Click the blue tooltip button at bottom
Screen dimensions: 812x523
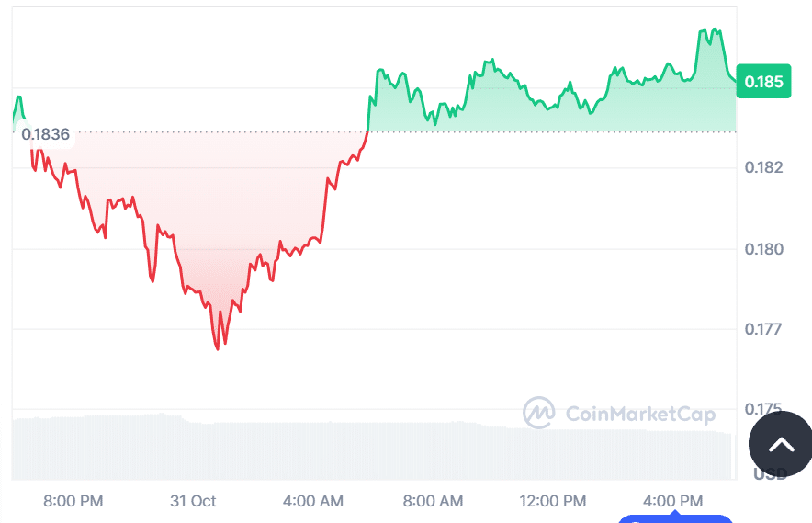[674, 518]
